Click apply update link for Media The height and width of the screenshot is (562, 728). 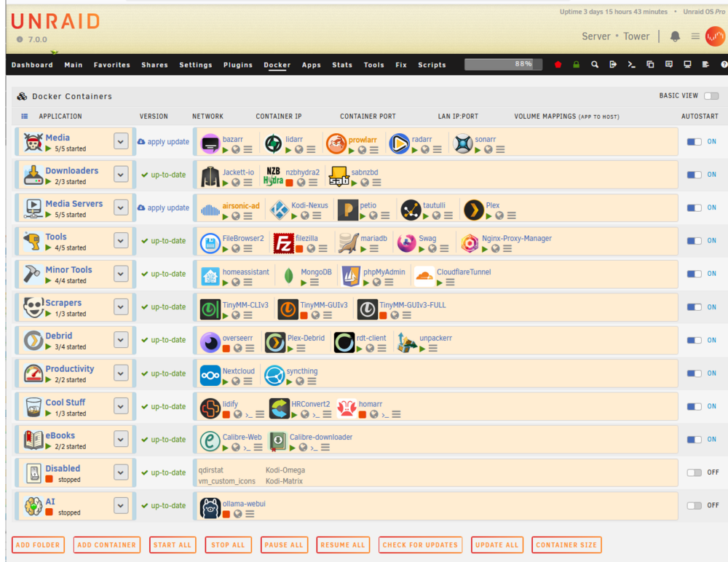[x=163, y=142]
